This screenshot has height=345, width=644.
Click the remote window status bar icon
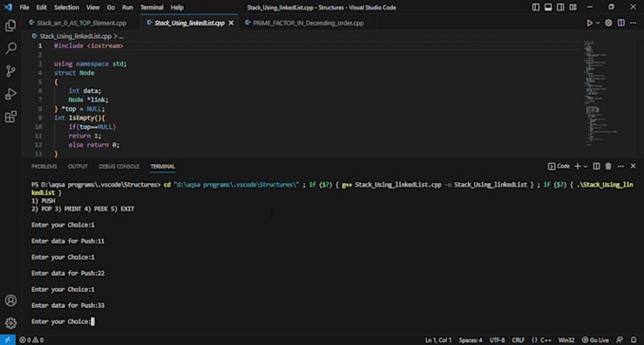[8, 340]
